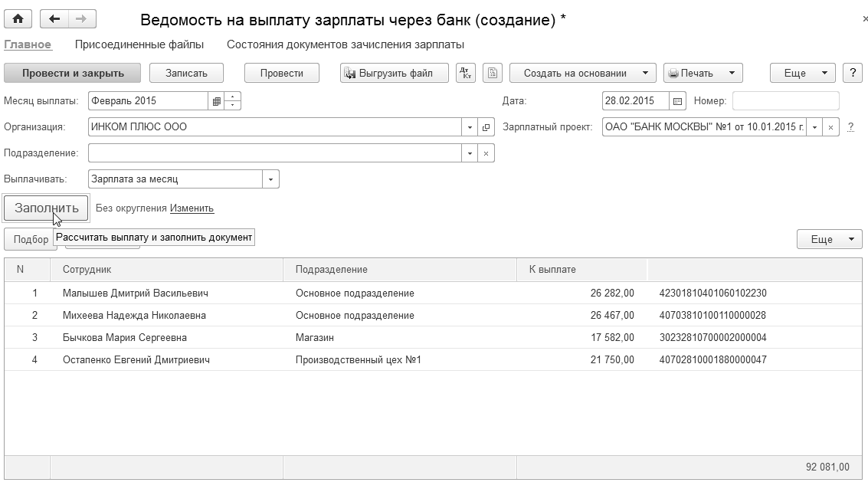Clear the Подразделение field with the x

486,153
